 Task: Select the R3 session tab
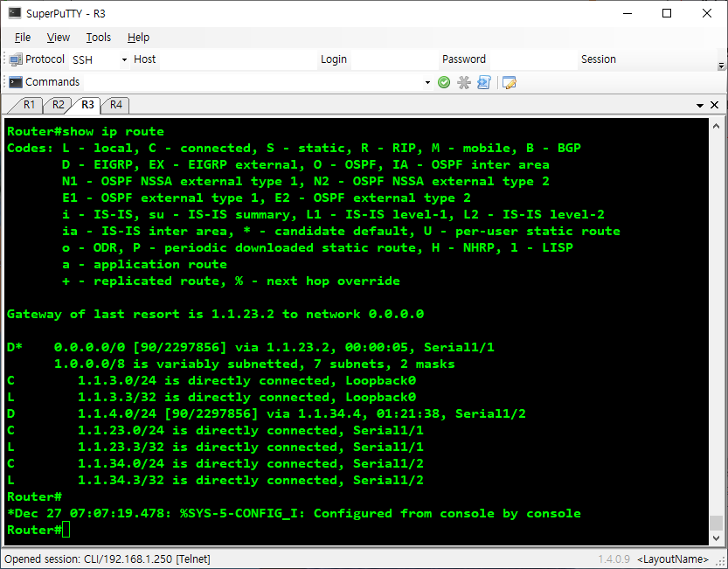pyautogui.click(x=87, y=105)
